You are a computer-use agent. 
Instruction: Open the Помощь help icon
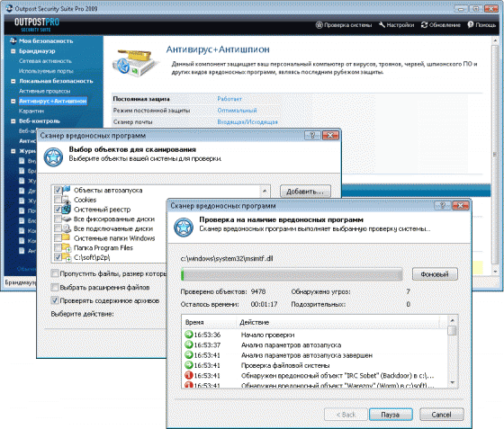click(x=471, y=24)
